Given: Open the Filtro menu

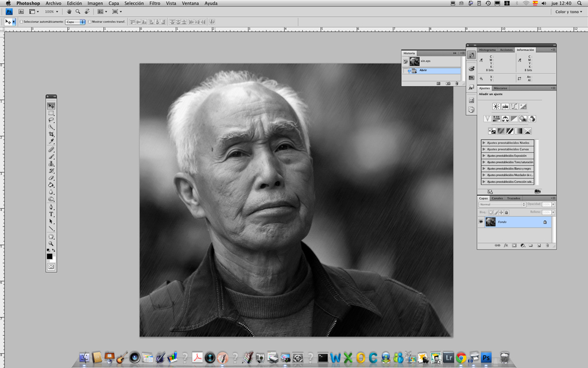Looking at the screenshot, I should coord(154,3).
